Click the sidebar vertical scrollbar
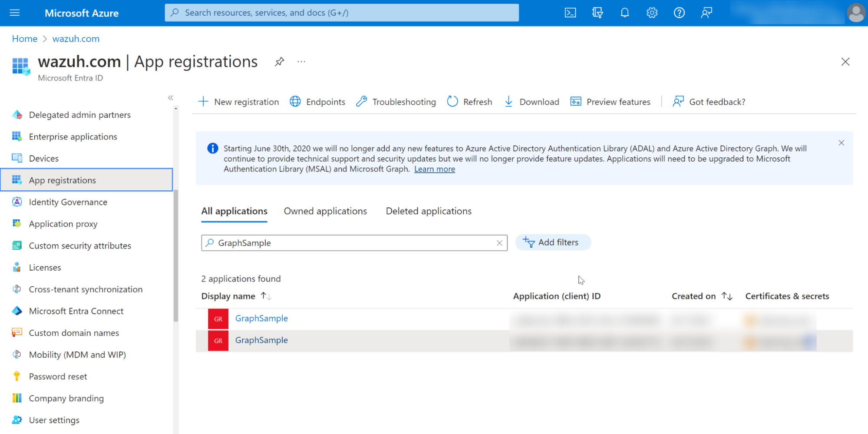The width and height of the screenshot is (868, 434). click(x=176, y=256)
